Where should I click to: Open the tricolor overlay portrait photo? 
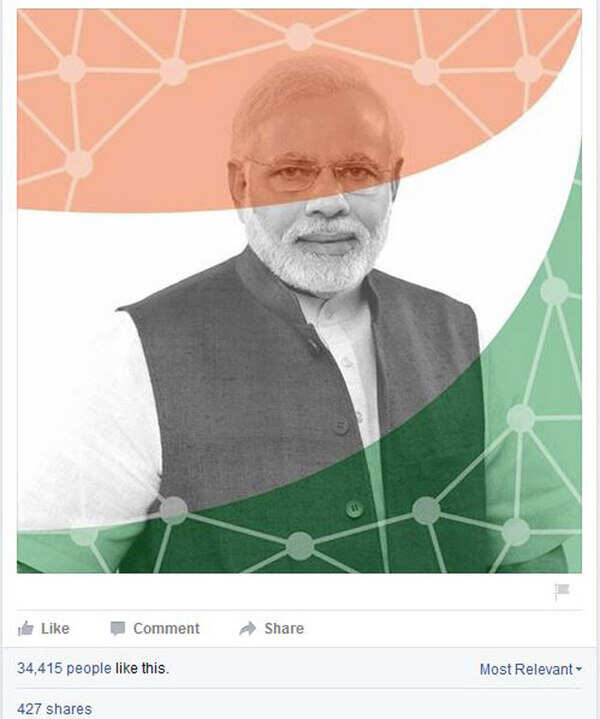pos(299,291)
